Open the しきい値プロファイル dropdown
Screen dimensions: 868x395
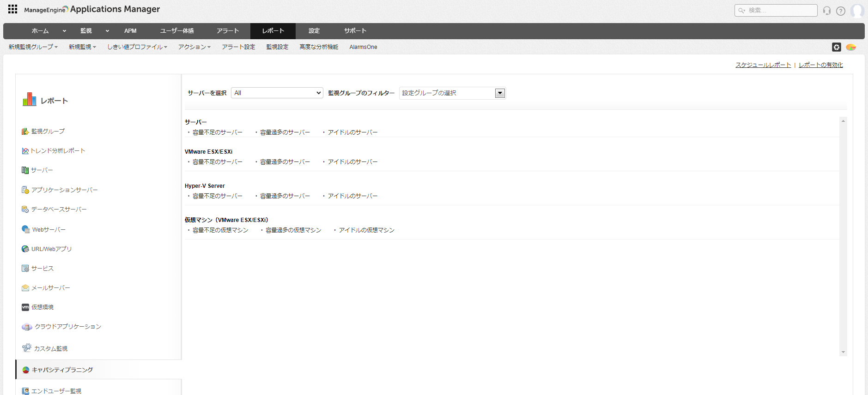click(x=137, y=47)
